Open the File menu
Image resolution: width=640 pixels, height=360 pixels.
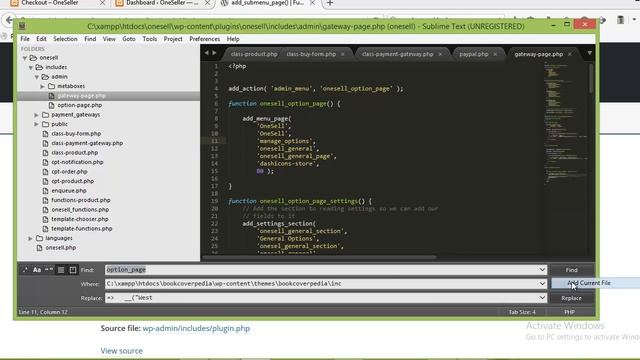click(25, 39)
